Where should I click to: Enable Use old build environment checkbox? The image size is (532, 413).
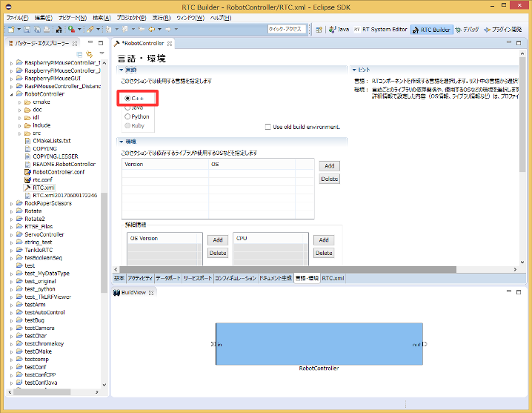click(x=268, y=127)
